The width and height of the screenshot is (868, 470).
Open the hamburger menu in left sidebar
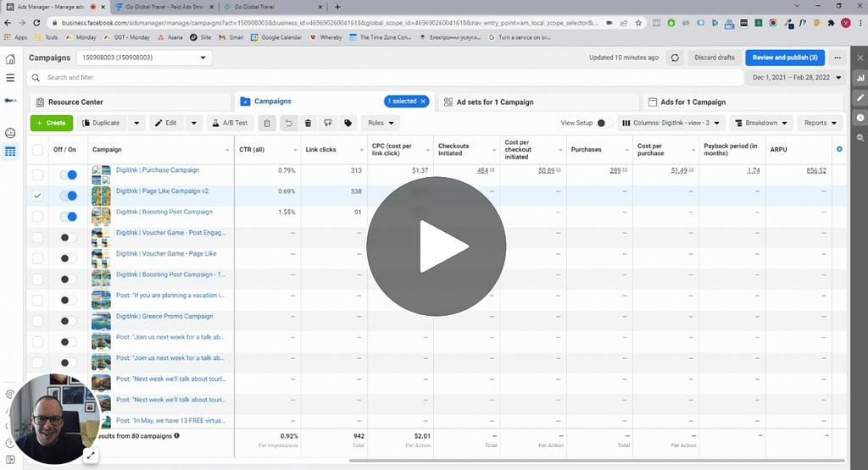(x=10, y=78)
